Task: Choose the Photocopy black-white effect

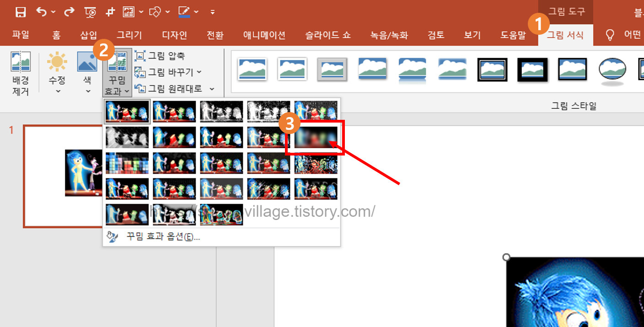Action: tap(174, 214)
